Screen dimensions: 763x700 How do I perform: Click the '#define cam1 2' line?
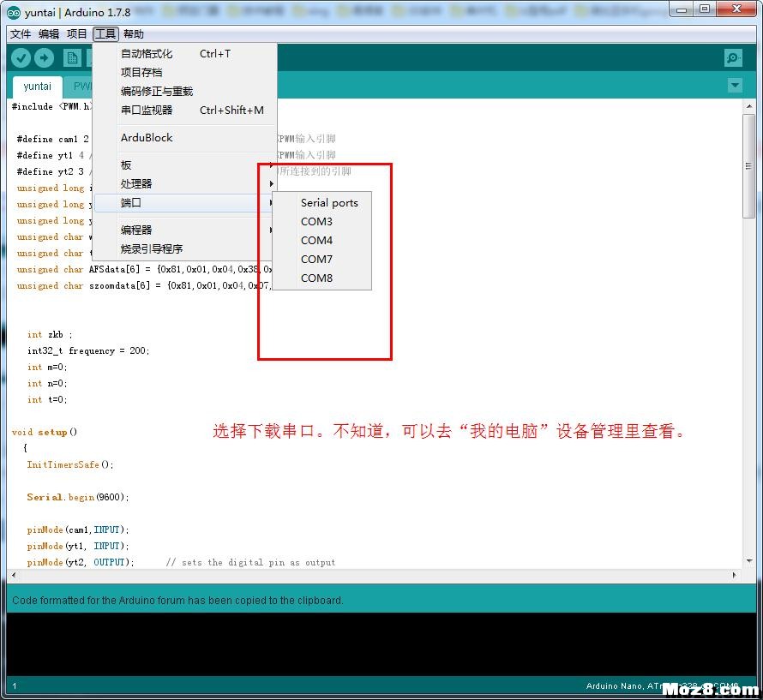click(53, 139)
